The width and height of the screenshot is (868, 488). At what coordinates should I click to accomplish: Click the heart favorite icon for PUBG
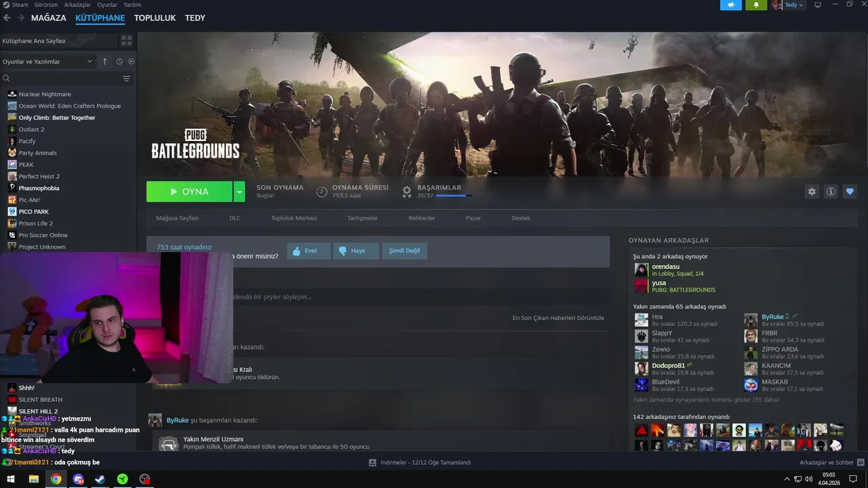850,192
